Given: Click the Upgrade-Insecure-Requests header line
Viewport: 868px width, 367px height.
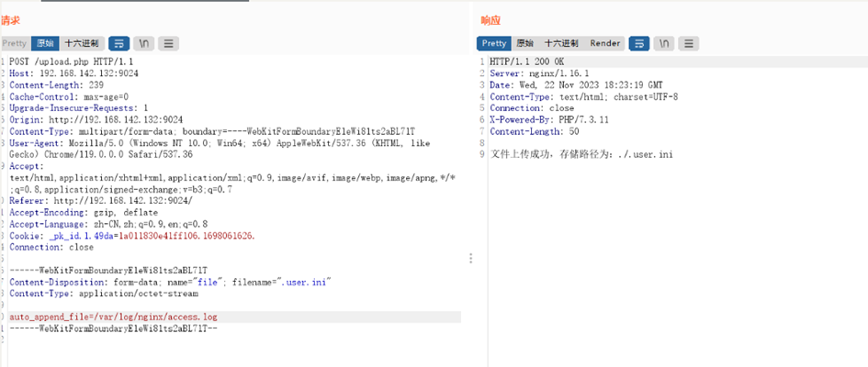Looking at the screenshot, I should pos(79,107).
